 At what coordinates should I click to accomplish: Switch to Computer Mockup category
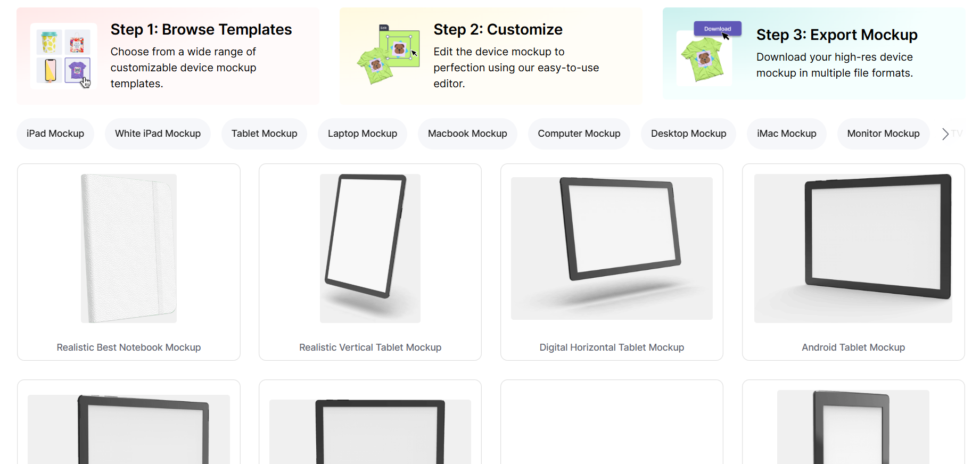coord(579,134)
